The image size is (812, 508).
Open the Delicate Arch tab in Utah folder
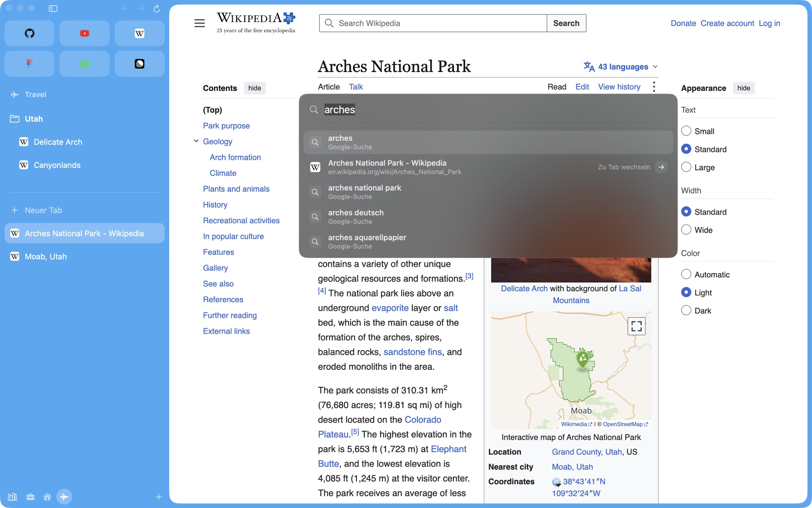[x=85, y=142]
